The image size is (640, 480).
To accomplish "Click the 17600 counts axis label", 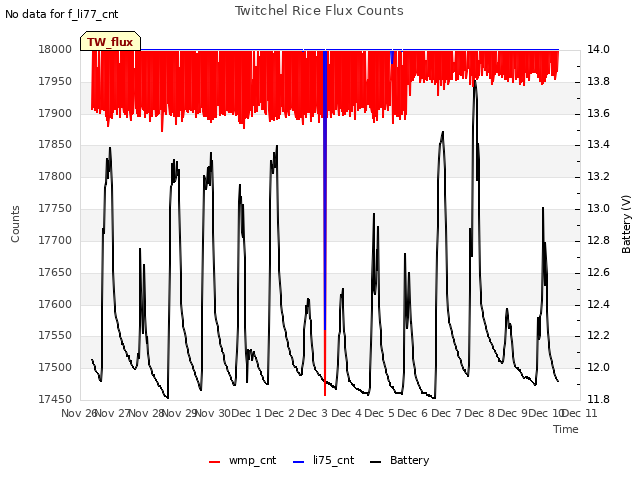I will pos(55,304).
